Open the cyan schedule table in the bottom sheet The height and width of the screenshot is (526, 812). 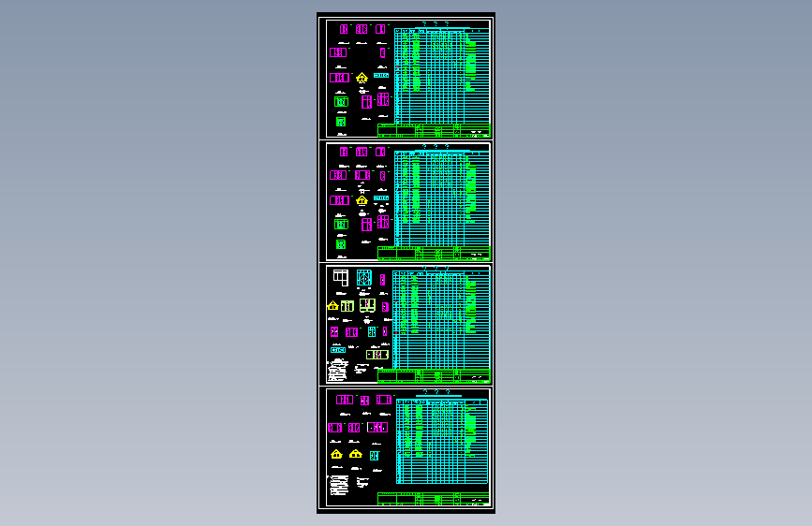tap(442, 441)
